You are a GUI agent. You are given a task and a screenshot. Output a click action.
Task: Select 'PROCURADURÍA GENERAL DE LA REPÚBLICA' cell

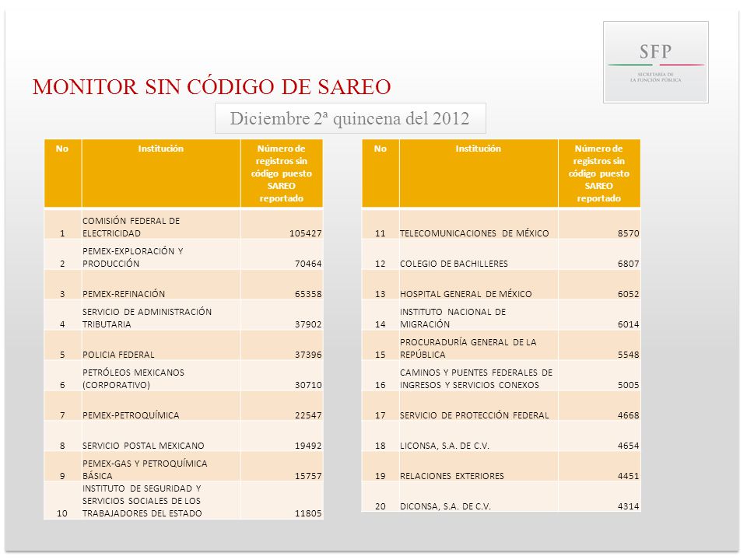tap(479, 345)
